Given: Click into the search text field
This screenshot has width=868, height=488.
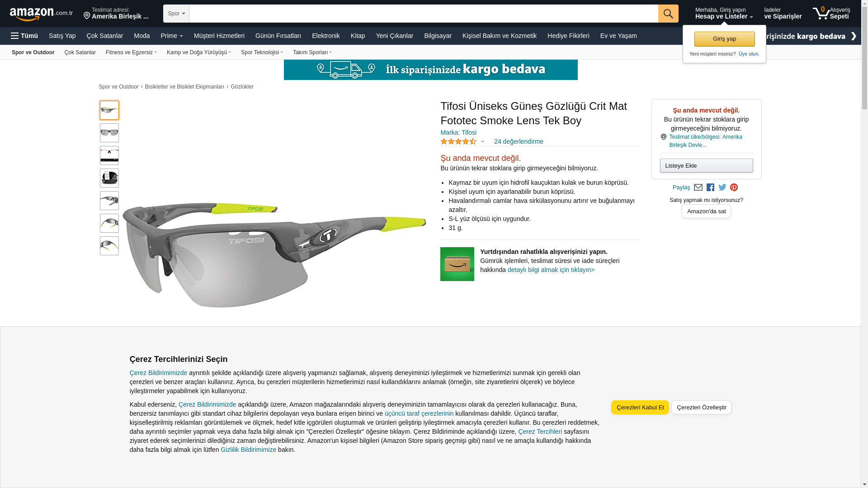Looking at the screenshot, I should (x=424, y=14).
